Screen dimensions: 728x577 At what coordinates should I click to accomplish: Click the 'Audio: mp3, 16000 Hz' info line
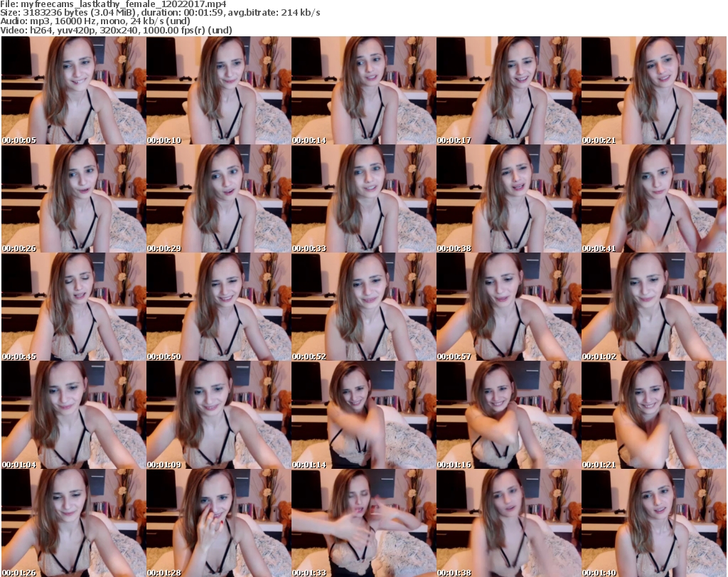click(x=95, y=21)
